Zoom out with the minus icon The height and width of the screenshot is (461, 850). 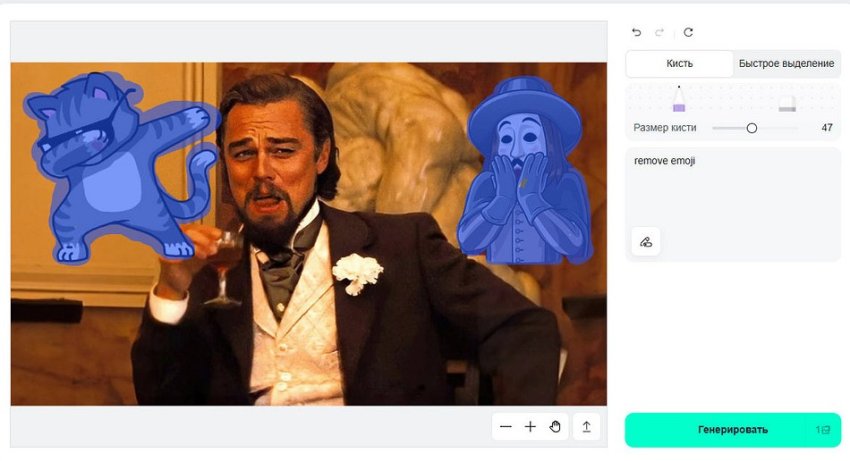(x=506, y=427)
